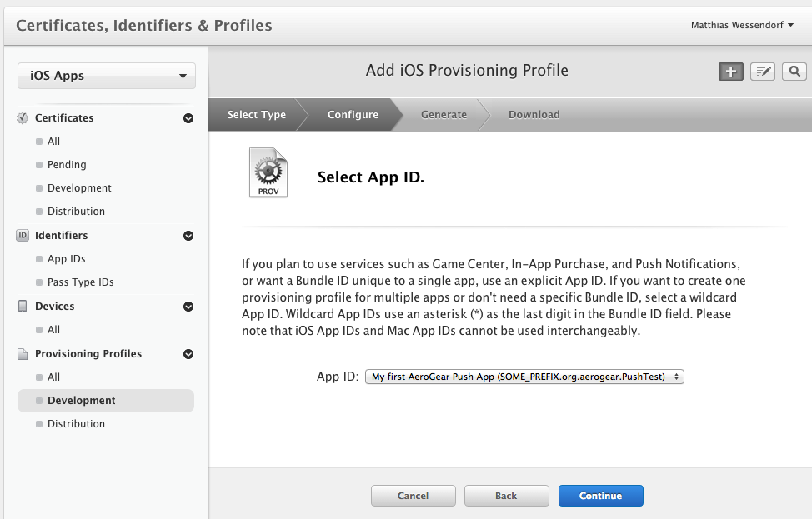Click the Download step in the progress bar
This screenshot has width=812, height=519.
tap(534, 114)
